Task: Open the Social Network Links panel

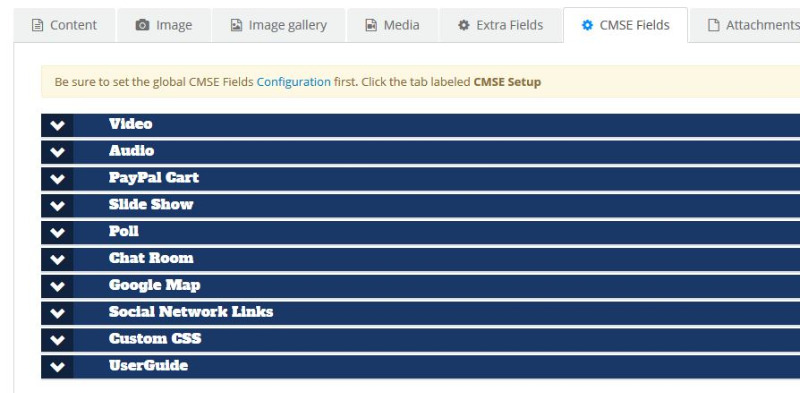Action: tap(420, 313)
